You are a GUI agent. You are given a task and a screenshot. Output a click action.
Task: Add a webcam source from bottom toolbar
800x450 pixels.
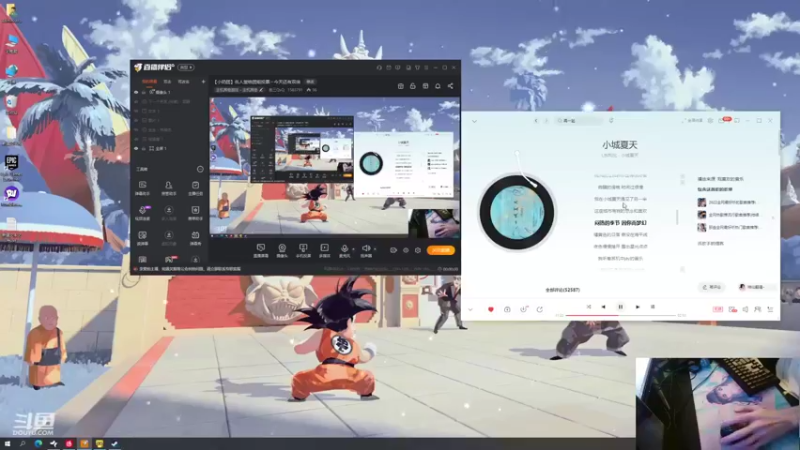point(282,250)
